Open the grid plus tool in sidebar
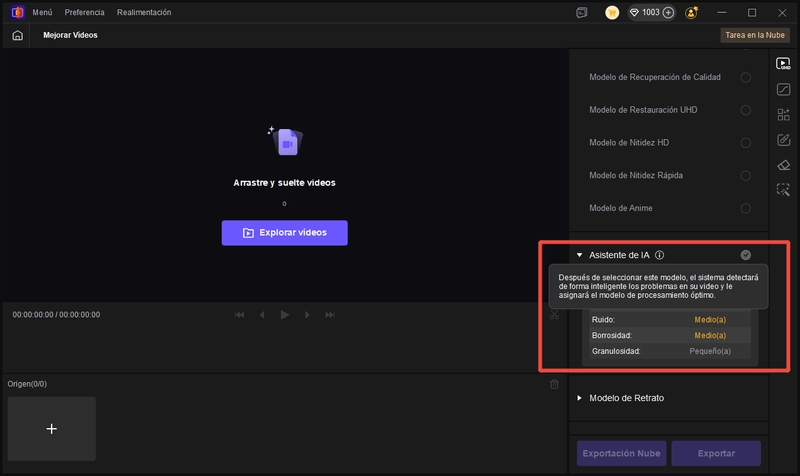The image size is (800, 476). coord(783,114)
